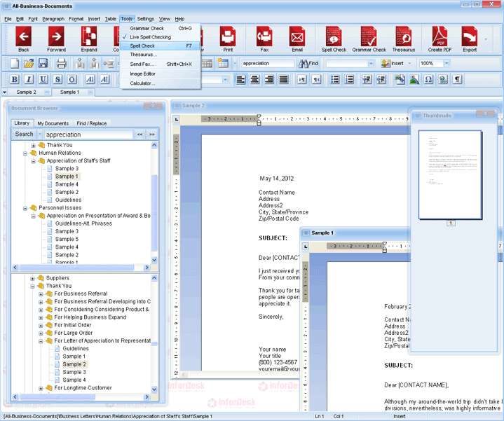Image resolution: width=504 pixels, height=421 pixels.
Task: Toggle Italic formatting
Action: pos(29,79)
